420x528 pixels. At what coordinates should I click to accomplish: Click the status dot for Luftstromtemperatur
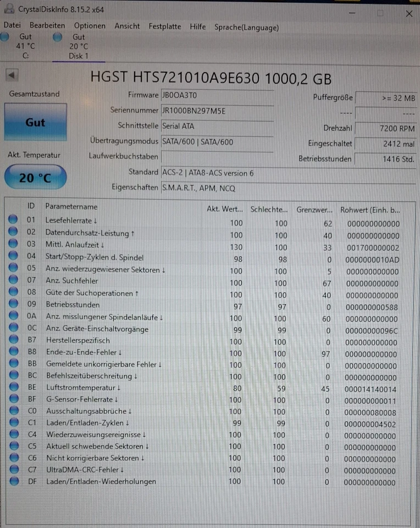pyautogui.click(x=14, y=387)
